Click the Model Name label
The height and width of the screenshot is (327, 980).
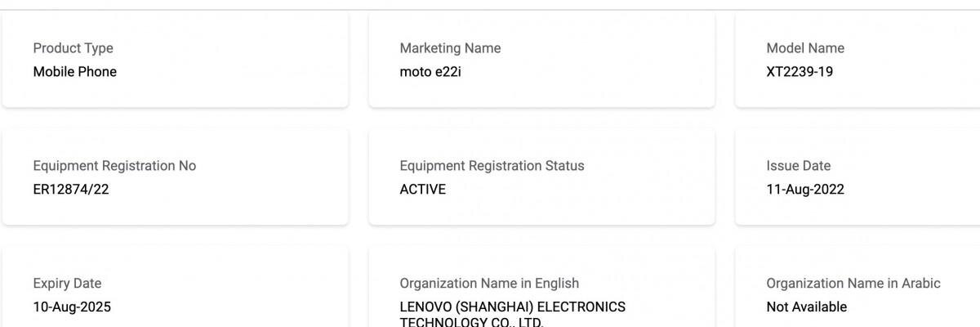(805, 48)
